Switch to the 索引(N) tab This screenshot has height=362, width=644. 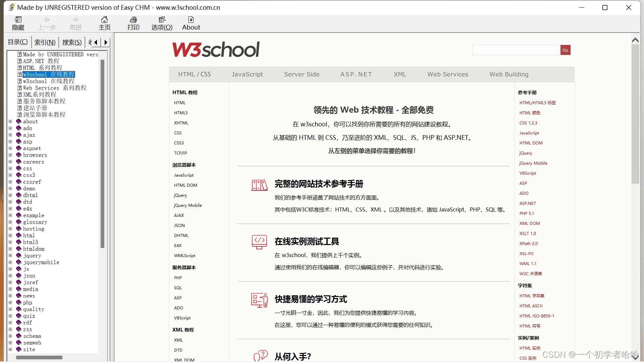point(45,42)
